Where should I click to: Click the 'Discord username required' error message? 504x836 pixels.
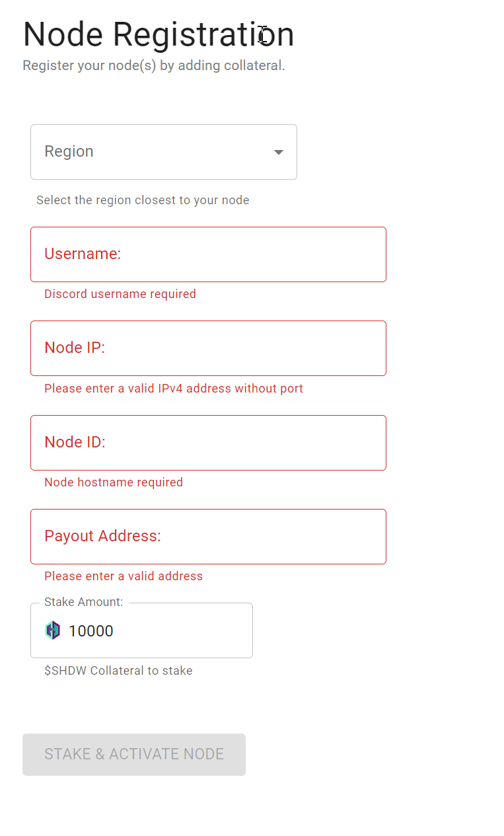[x=120, y=294]
